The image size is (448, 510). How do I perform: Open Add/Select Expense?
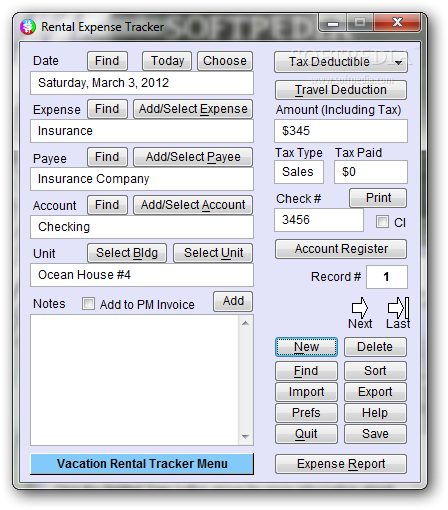pyautogui.click(x=193, y=109)
